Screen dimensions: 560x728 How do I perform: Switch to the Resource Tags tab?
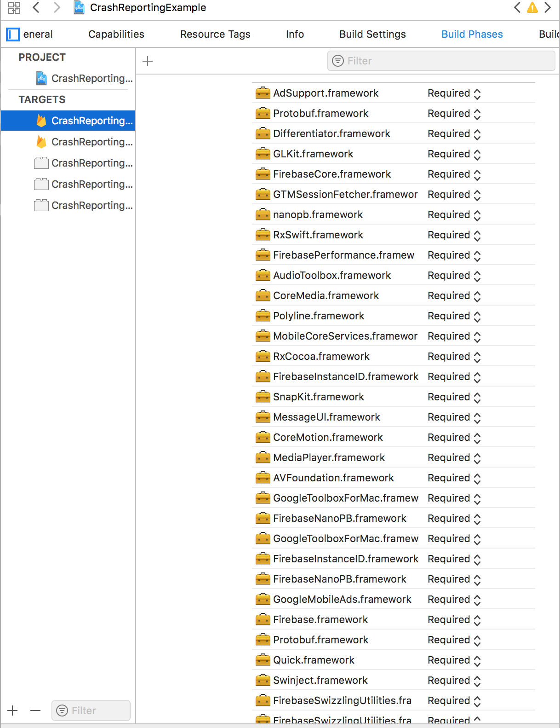point(215,34)
